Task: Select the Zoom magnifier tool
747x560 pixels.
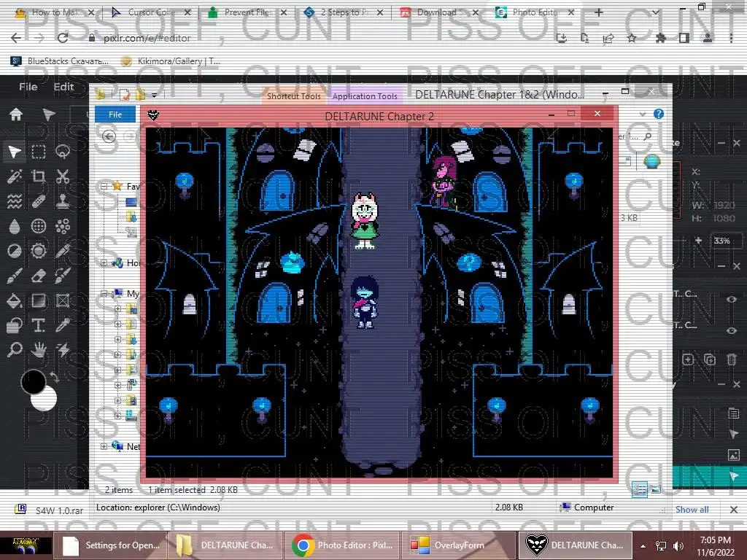Action: click(x=15, y=350)
